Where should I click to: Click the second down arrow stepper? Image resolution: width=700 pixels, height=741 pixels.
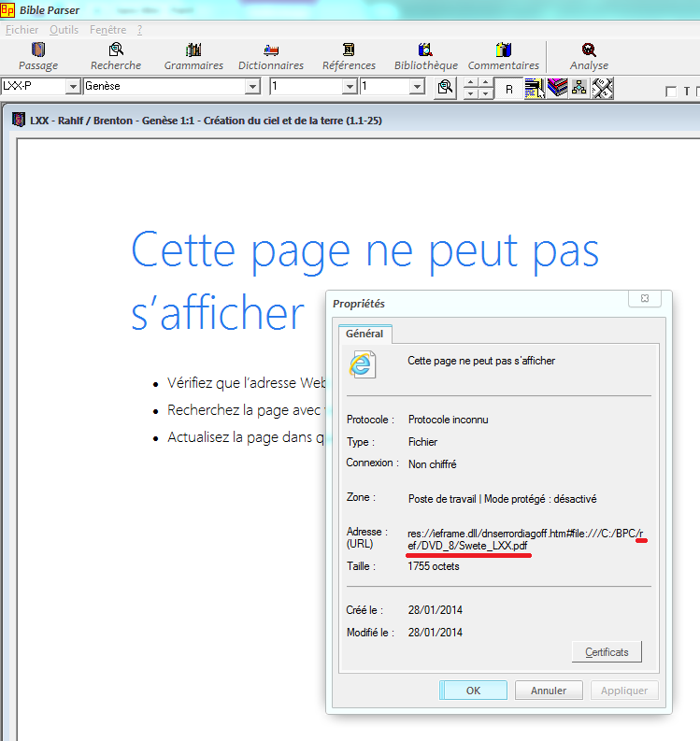coord(485,93)
